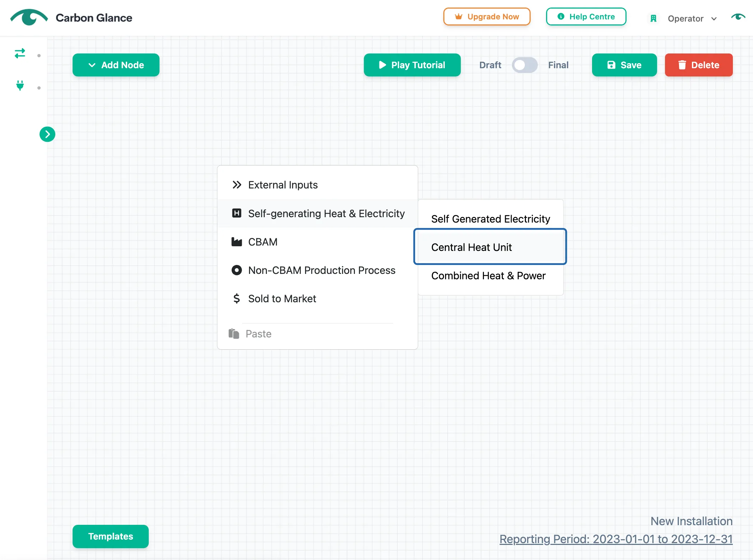The image size is (753, 560).
Task: Click the swap arrows sidebar icon
Action: (x=20, y=53)
